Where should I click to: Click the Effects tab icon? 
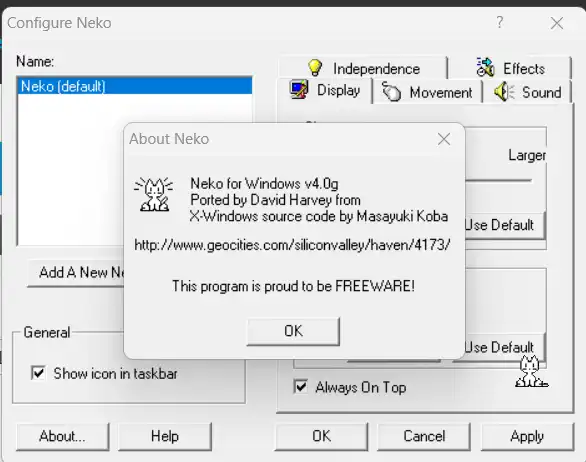click(x=485, y=67)
